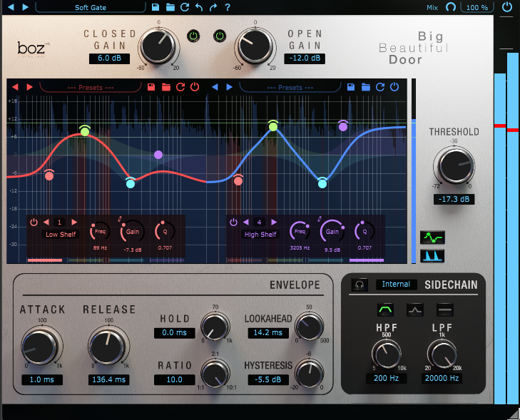Open open EQ preset blue folder
The height and width of the screenshot is (420, 520).
click(366, 87)
